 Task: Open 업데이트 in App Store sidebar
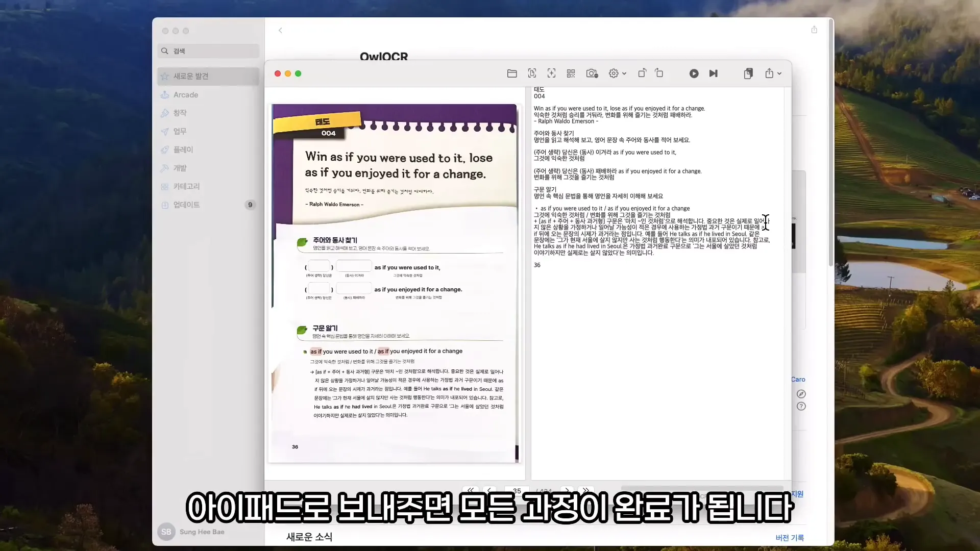pyautogui.click(x=208, y=205)
